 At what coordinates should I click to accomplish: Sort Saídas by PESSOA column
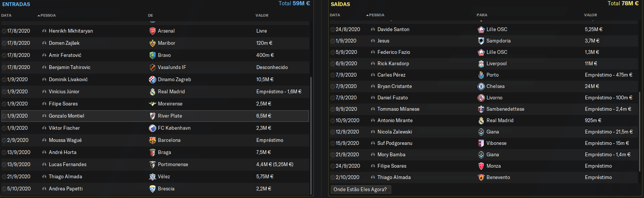(x=376, y=15)
